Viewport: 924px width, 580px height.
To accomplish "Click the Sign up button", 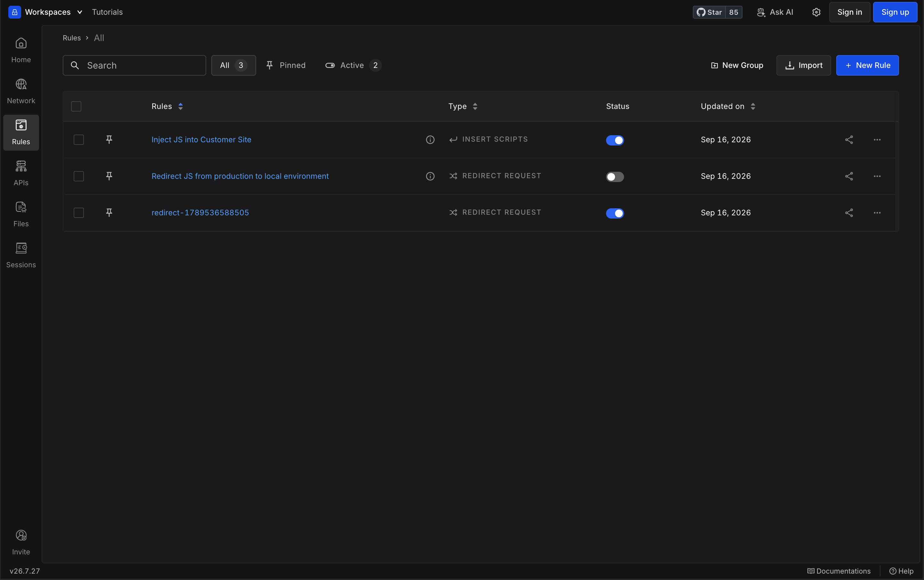I will (895, 12).
